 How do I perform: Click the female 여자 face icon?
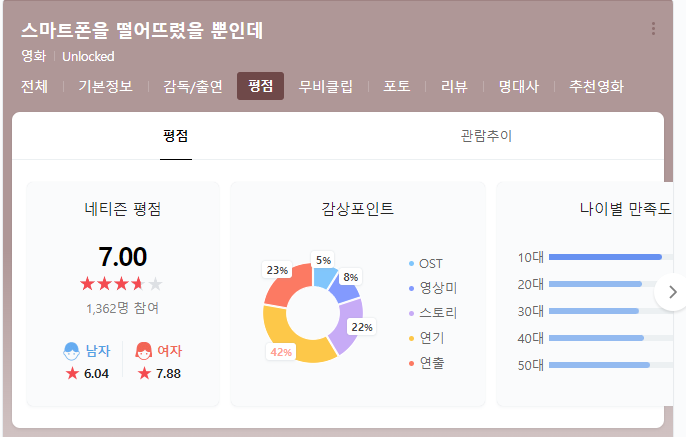coord(144,351)
